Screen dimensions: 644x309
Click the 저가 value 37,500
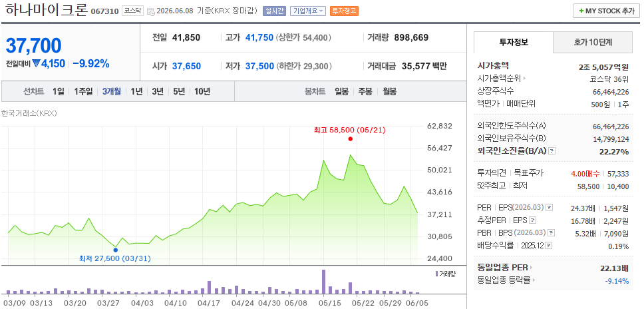tap(259, 66)
